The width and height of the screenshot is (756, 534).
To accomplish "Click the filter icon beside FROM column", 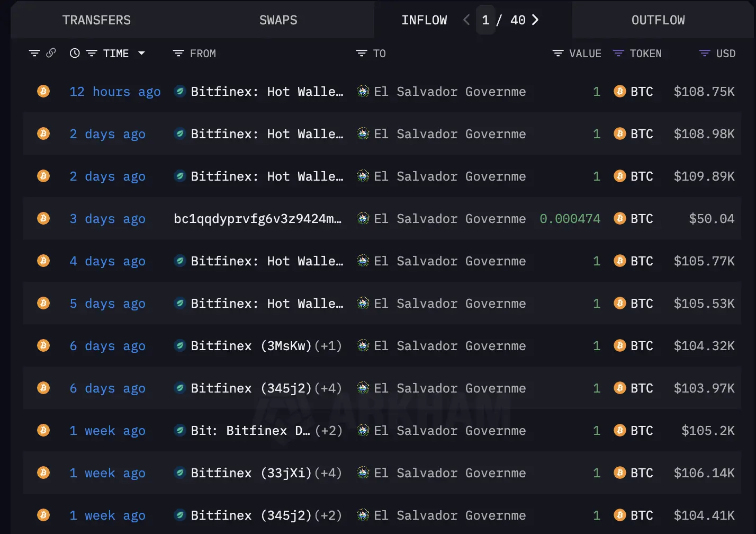I will 177,53.
